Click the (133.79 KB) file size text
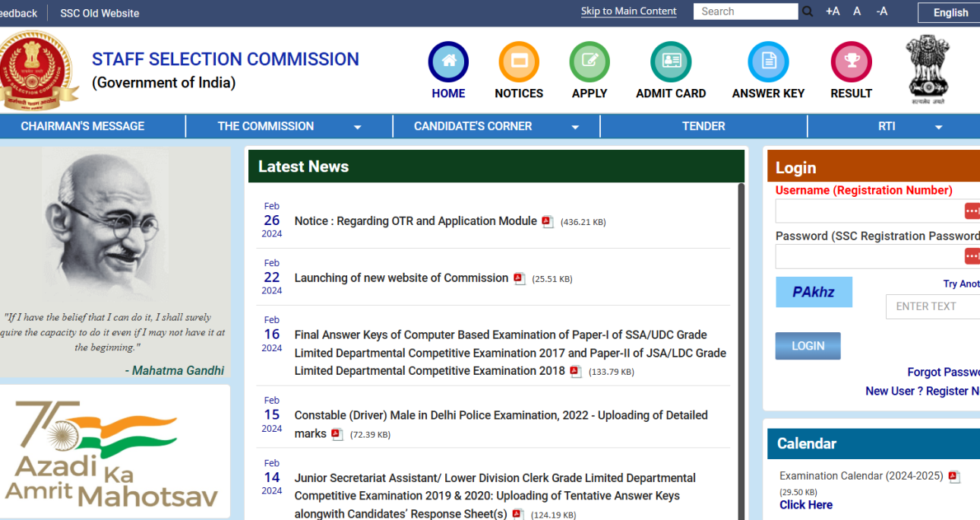This screenshot has width=980, height=520. (x=612, y=372)
